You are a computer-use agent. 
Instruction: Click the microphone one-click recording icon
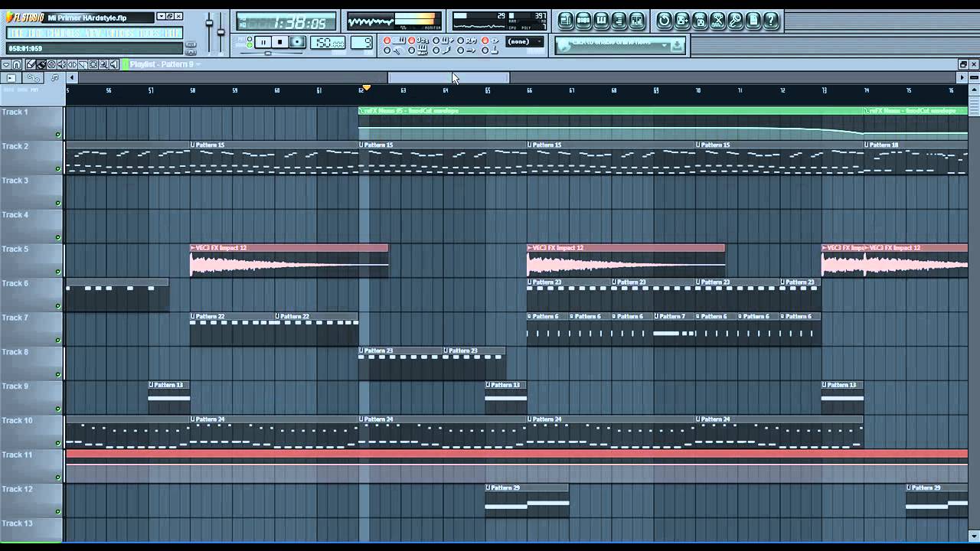pyautogui.click(x=735, y=21)
